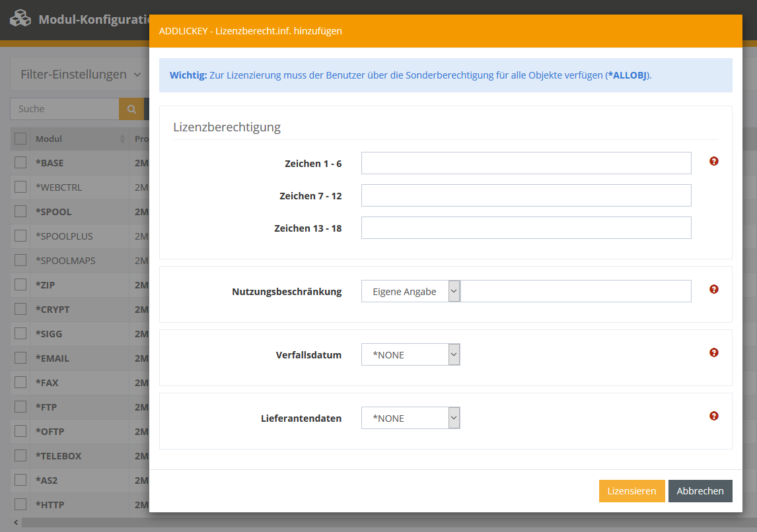Screen dimensions: 757x532
Task: Click the help icon next to Zeichen 1 - 6
Action: point(714,161)
